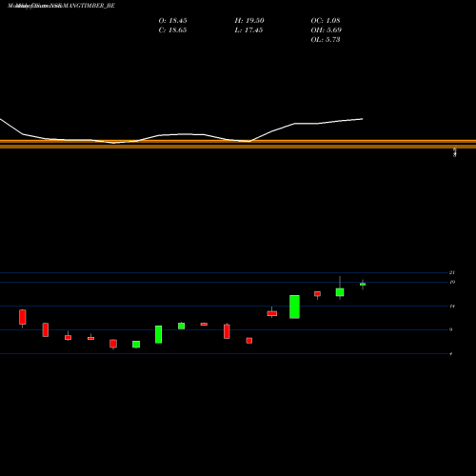Viewport: 476px width, 476px height.
Task: Click the OL: 5.73 reading
Action: [326, 40]
